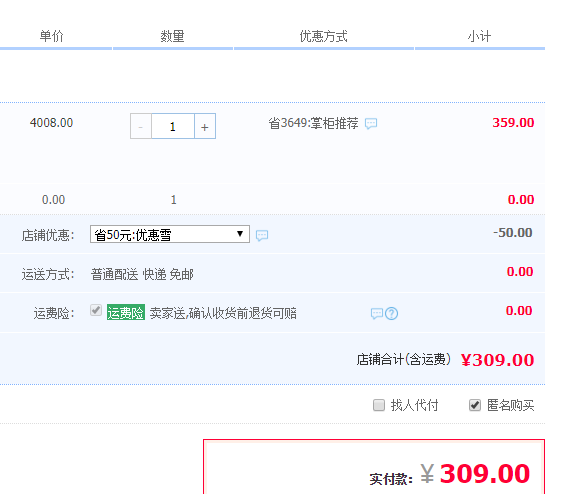Toggle the 运费险 checkbox
Viewport: 564px width, 494px height.
pyautogui.click(x=96, y=310)
